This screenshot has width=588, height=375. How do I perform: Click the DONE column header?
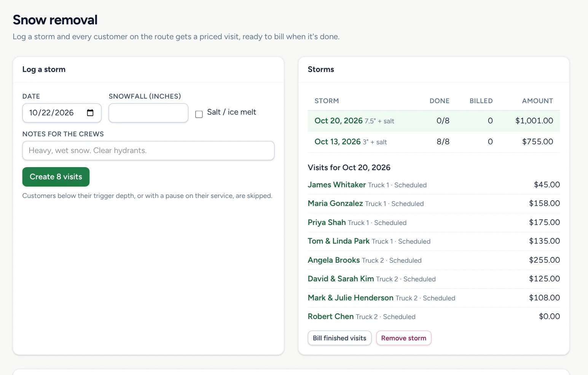point(440,101)
